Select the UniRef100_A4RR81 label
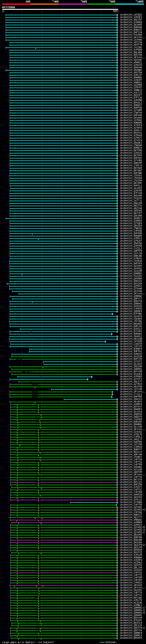 click(x=131, y=369)
